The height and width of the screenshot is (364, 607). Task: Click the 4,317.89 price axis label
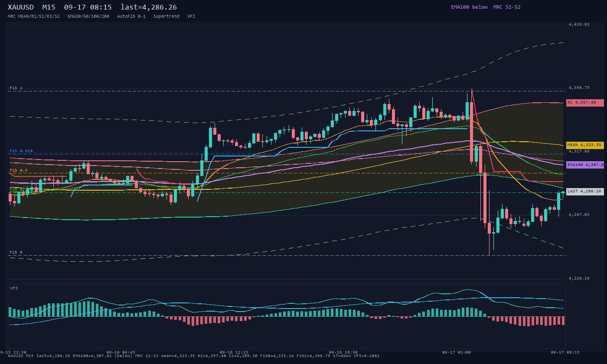tap(579, 151)
